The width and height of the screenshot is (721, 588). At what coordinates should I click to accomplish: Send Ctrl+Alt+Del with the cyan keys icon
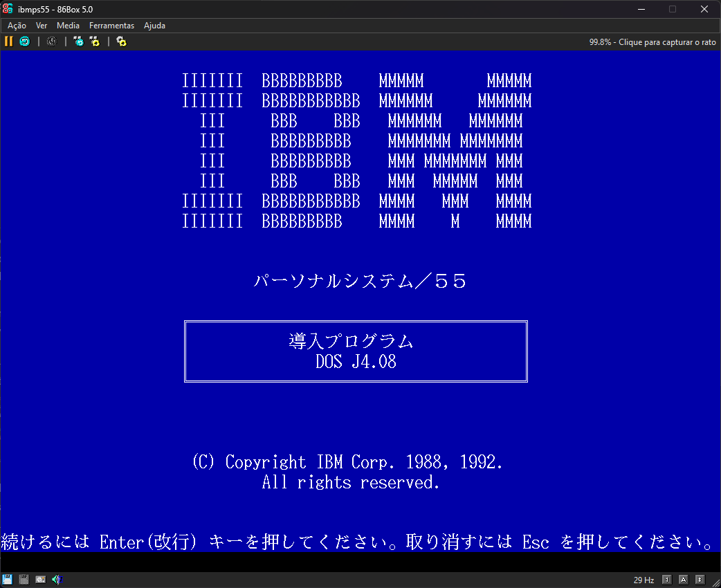pyautogui.click(x=79, y=42)
